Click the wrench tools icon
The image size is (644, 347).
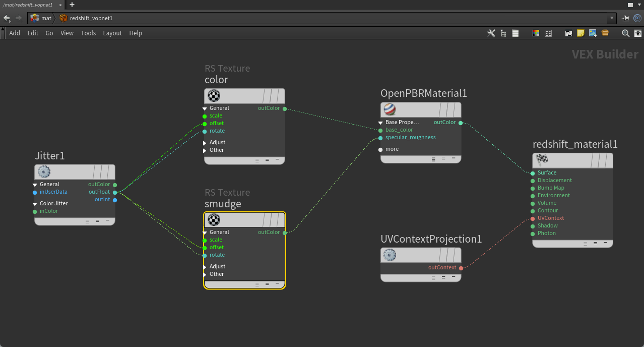point(491,33)
